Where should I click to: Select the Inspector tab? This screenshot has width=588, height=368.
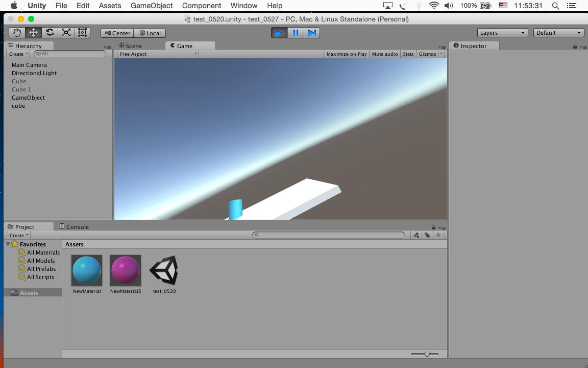click(x=474, y=46)
